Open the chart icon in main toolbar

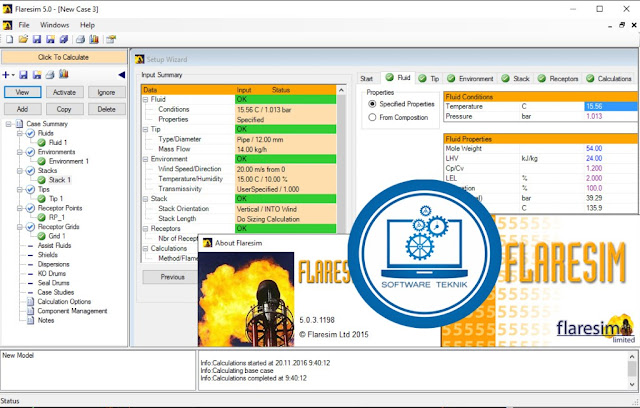tap(94, 39)
